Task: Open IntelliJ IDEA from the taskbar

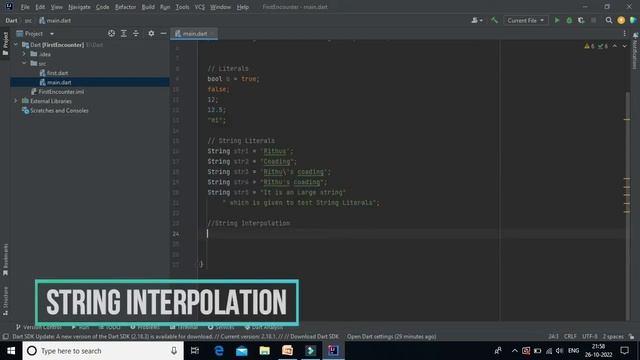Action: click(x=333, y=351)
